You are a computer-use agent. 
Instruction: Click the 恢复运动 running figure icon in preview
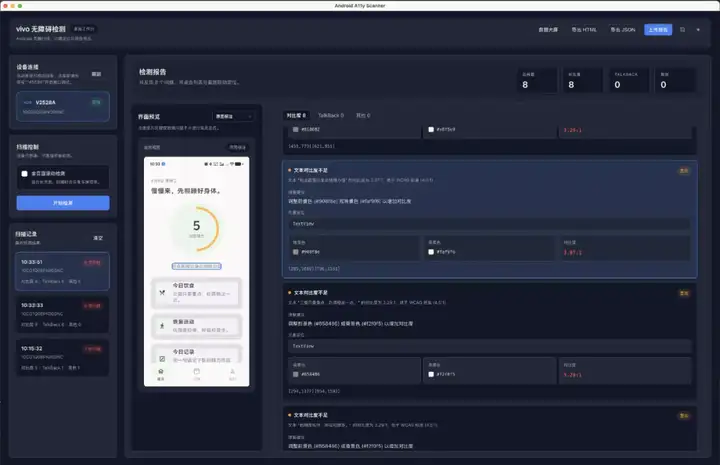(x=162, y=326)
